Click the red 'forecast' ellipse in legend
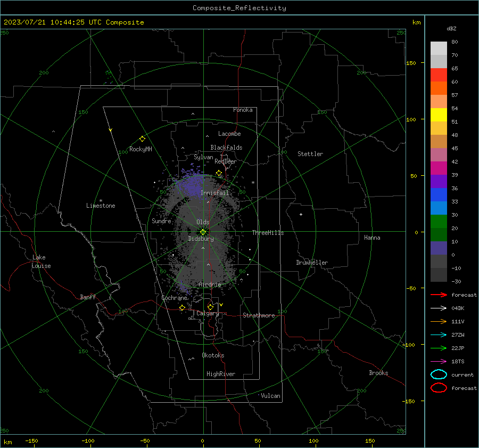Screen dimensions: 479x448 pyautogui.click(x=439, y=388)
